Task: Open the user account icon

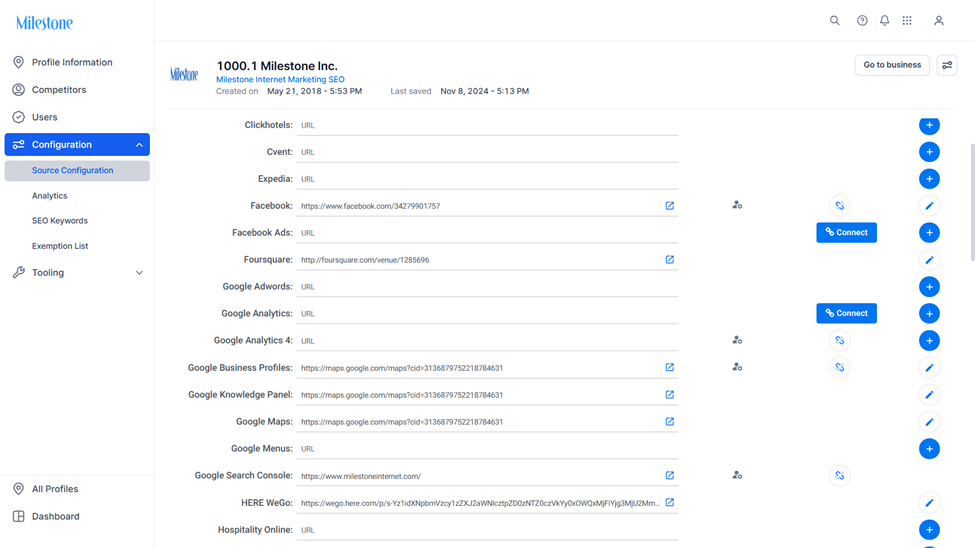Action: pyautogui.click(x=939, y=21)
